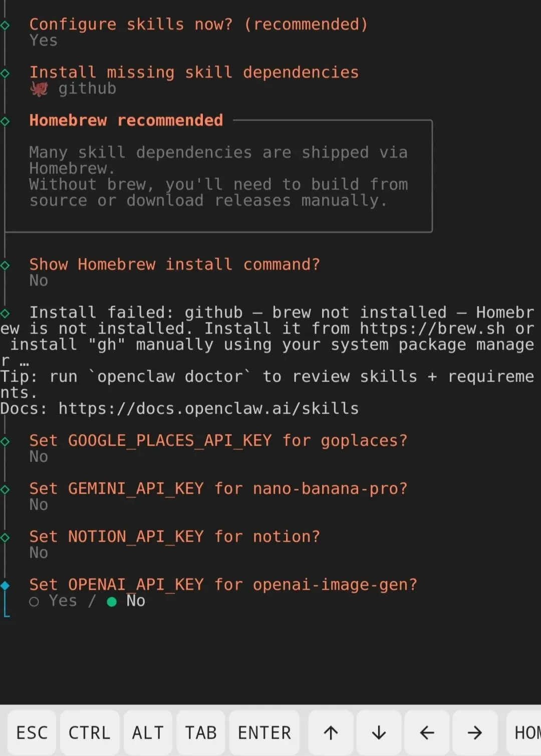The width and height of the screenshot is (541, 756).
Task: Tap the HOME key at right edge
Action: coord(524,732)
